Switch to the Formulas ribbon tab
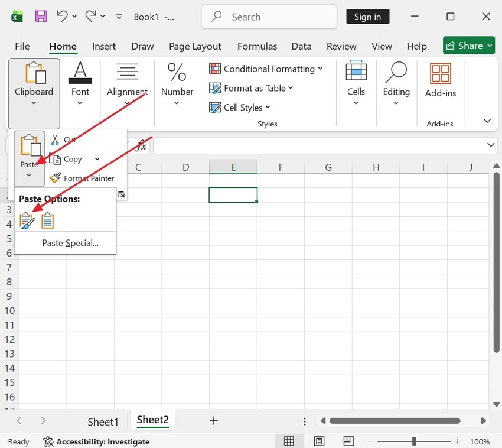Screen dimensions: 502x448 (257, 46)
